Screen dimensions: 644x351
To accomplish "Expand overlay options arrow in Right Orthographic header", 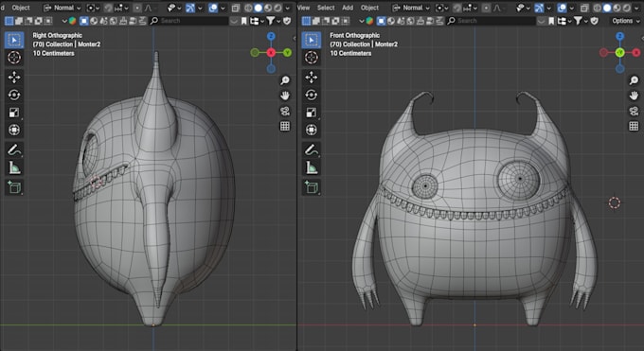I will click(x=223, y=9).
